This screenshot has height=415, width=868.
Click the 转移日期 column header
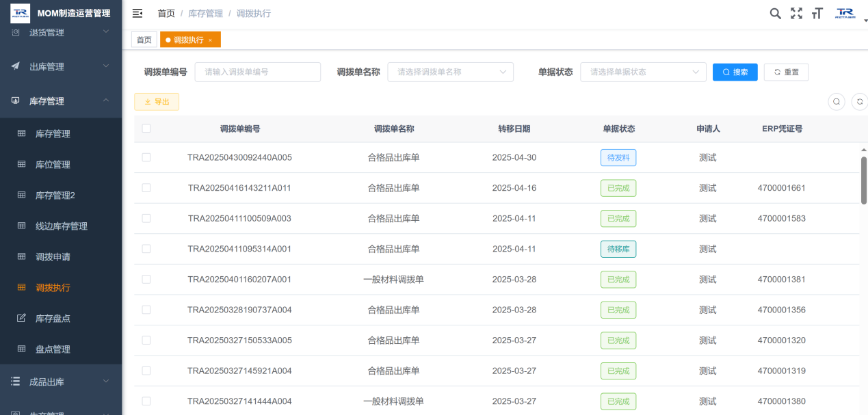click(x=514, y=129)
